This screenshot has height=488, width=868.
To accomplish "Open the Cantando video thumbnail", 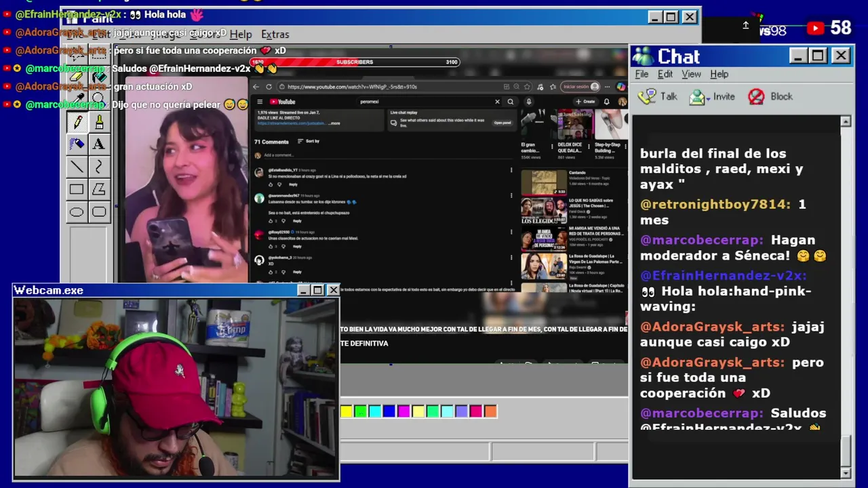I will click(x=543, y=182).
